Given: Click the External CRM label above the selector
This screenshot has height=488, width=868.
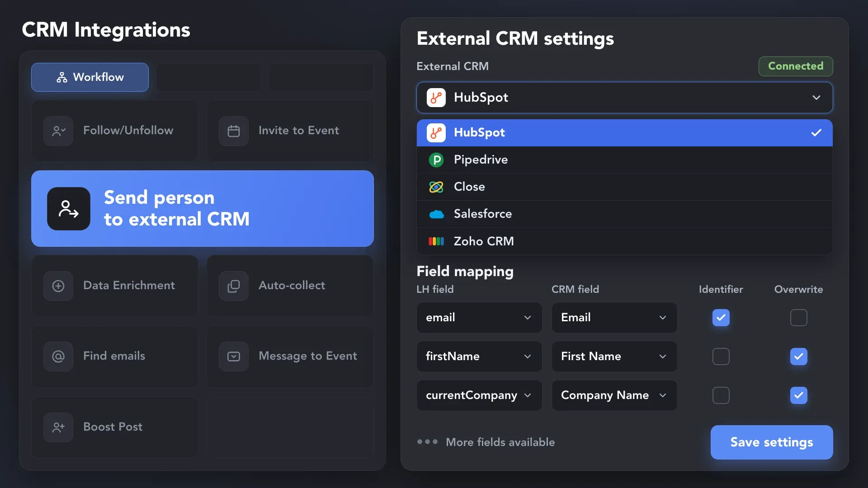Looking at the screenshot, I should 453,66.
